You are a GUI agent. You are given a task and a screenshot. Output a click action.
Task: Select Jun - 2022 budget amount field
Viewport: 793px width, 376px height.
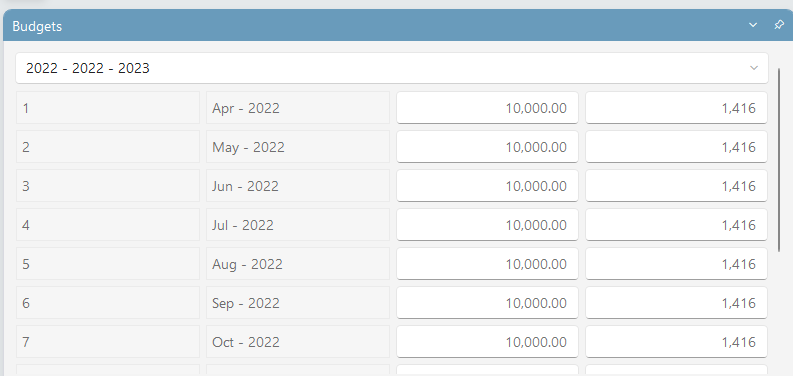pos(487,186)
